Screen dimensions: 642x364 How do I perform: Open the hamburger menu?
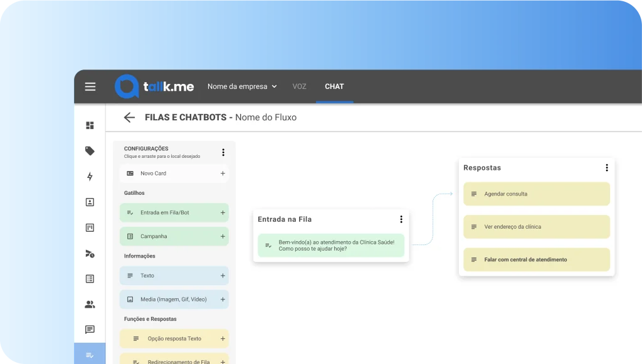click(x=90, y=86)
